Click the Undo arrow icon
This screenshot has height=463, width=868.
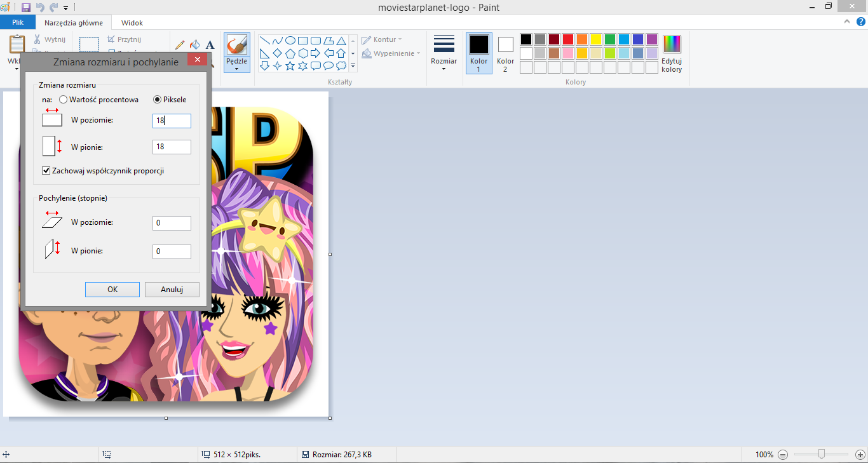[41, 8]
